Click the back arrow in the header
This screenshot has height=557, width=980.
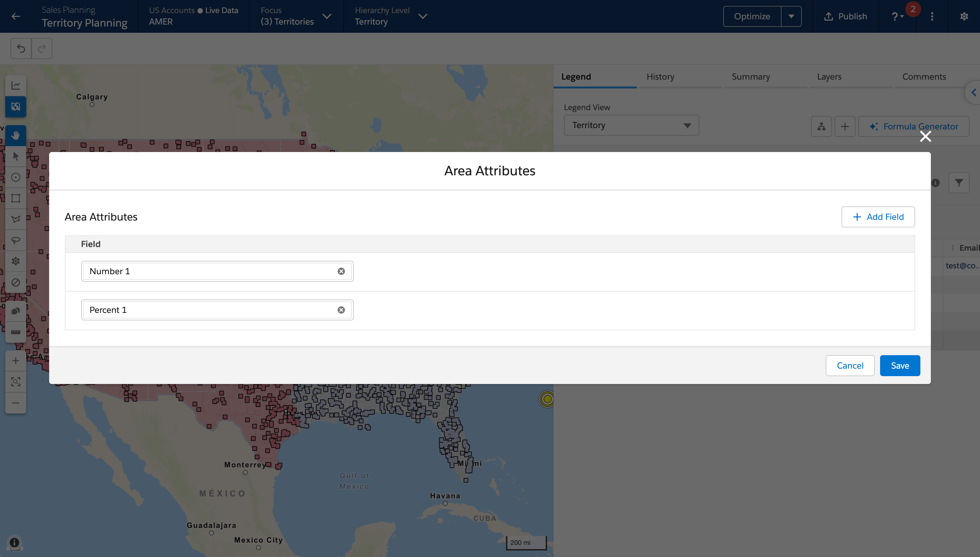tap(16, 16)
